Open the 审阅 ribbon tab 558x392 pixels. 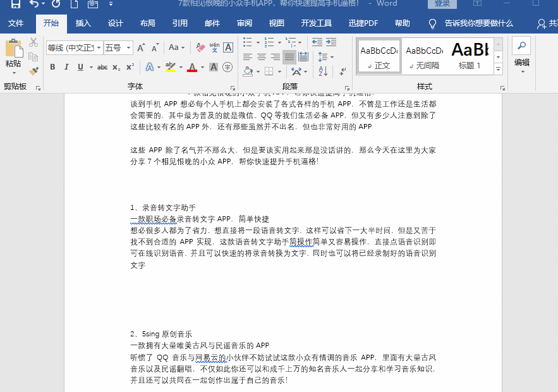point(243,23)
